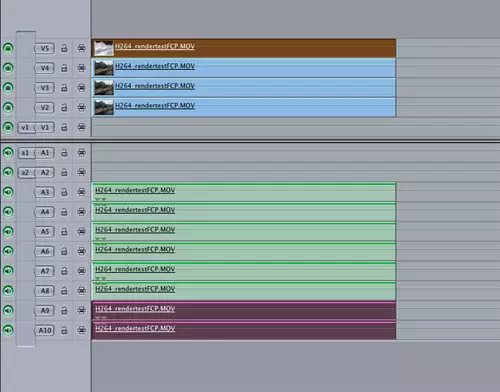Select the green audio clip on A8

244,291
